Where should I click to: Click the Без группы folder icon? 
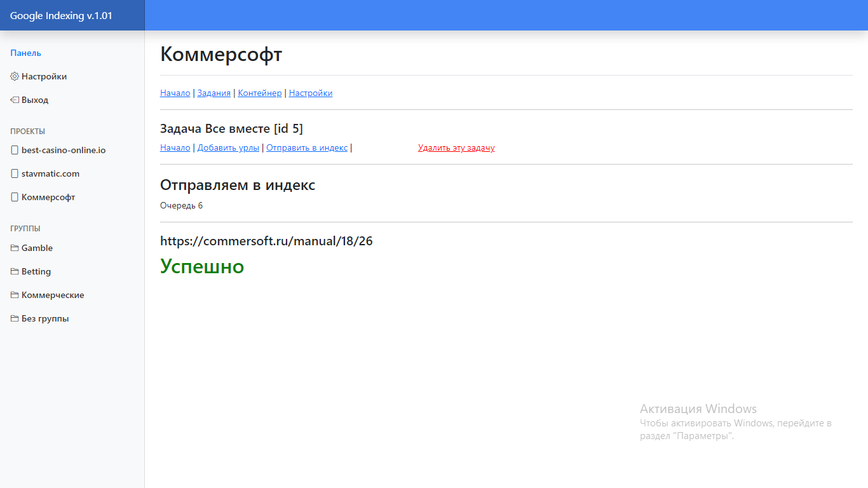pyautogui.click(x=15, y=318)
